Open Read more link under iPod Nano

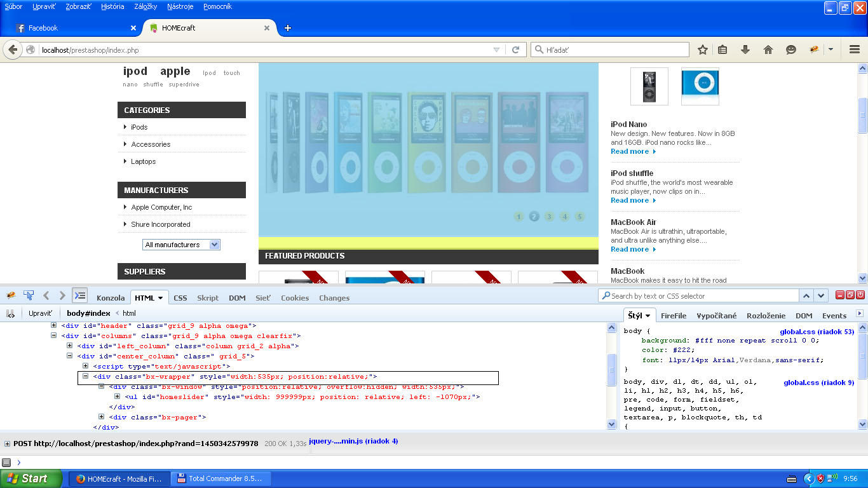[634, 151]
